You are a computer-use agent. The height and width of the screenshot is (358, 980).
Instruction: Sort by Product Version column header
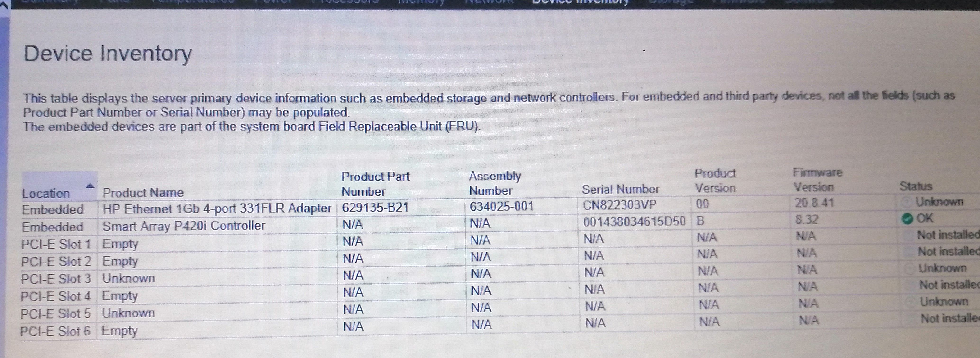715,181
